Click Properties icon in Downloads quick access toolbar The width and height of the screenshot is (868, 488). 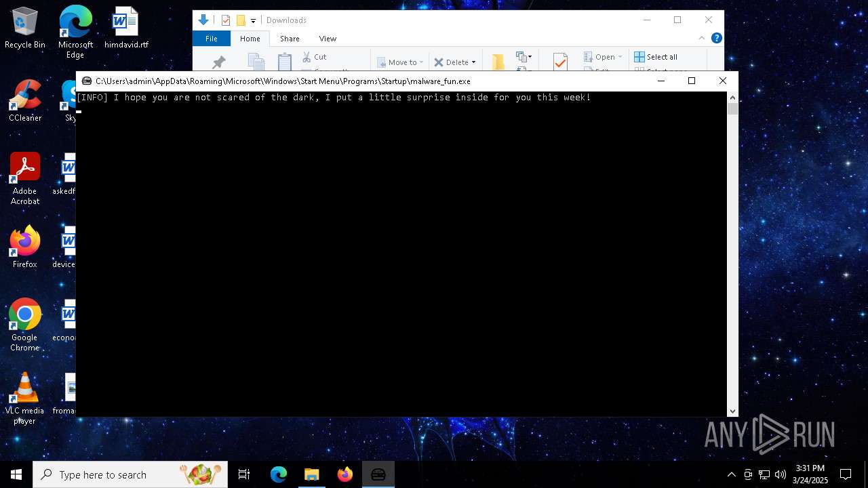pos(226,20)
